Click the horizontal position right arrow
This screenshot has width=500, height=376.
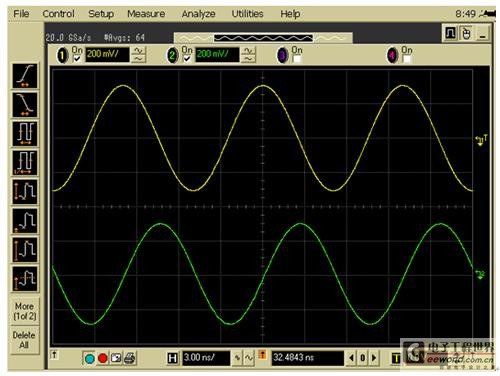click(x=374, y=358)
